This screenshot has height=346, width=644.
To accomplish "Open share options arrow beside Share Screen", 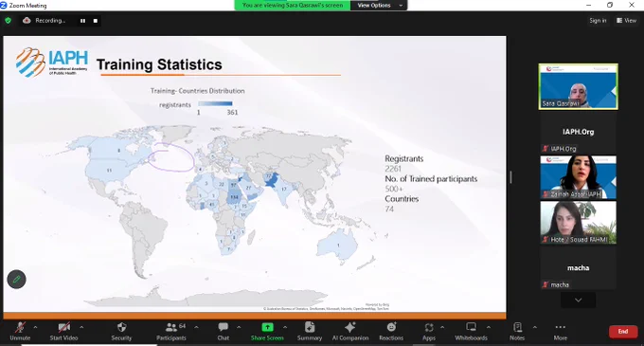I will coord(285,327).
